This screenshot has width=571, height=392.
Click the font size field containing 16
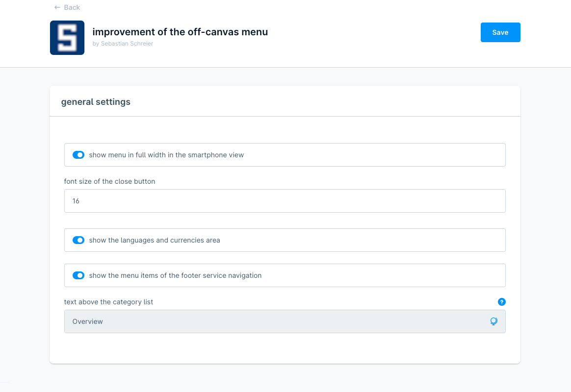[x=285, y=201]
